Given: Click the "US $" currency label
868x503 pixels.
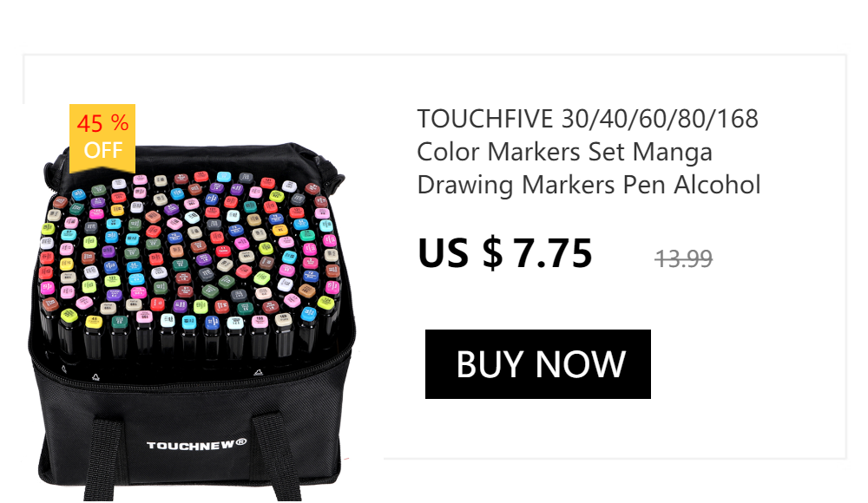Looking at the screenshot, I should tap(460, 254).
